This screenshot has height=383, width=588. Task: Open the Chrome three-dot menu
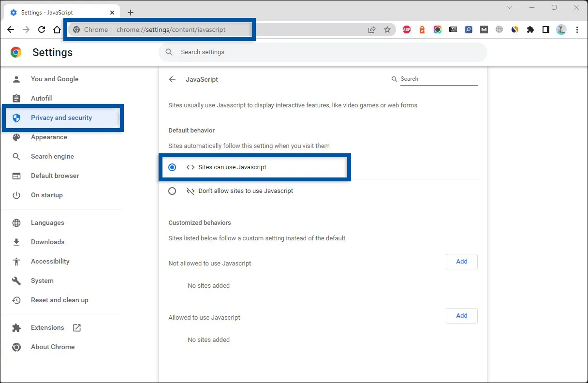coord(577,29)
